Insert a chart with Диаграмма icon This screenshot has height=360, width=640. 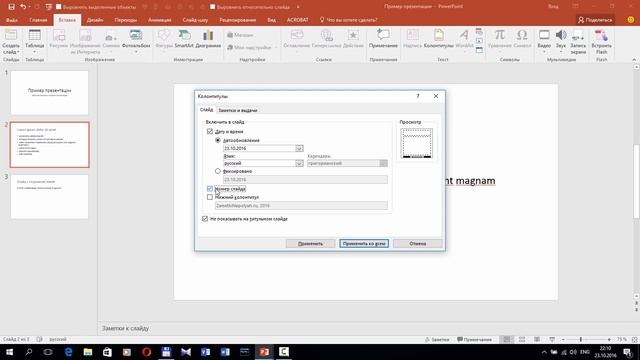pyautogui.click(x=208, y=35)
